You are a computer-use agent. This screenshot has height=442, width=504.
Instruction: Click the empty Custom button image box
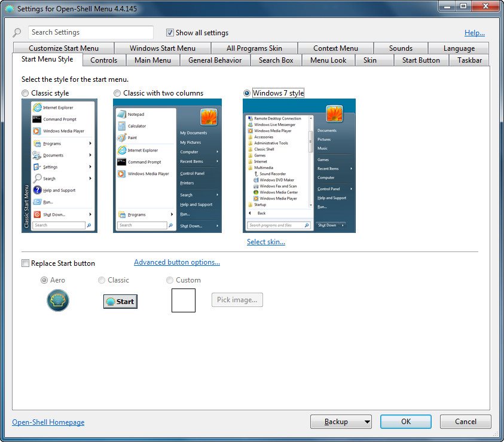click(184, 300)
